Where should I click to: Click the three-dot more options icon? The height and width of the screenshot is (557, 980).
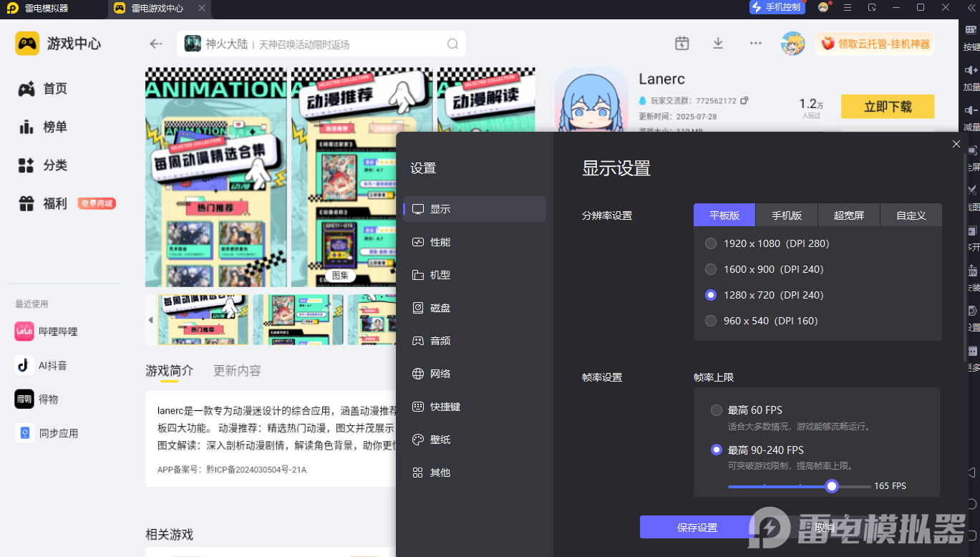pyautogui.click(x=755, y=43)
